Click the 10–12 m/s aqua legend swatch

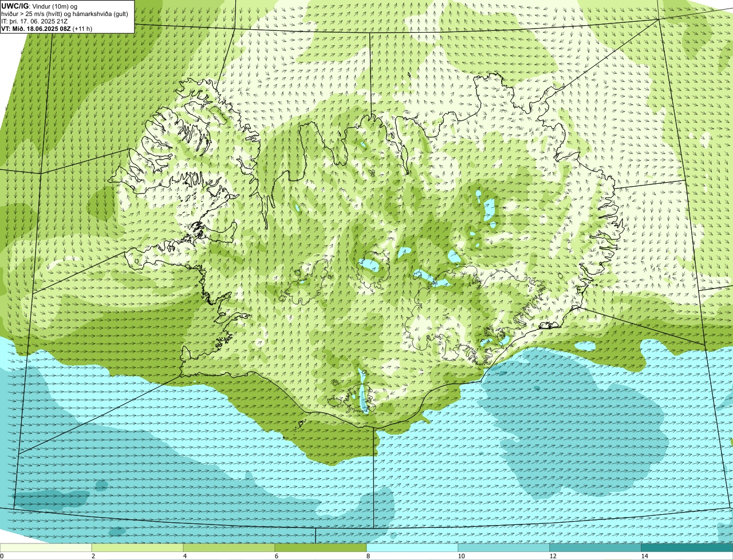coord(504,547)
